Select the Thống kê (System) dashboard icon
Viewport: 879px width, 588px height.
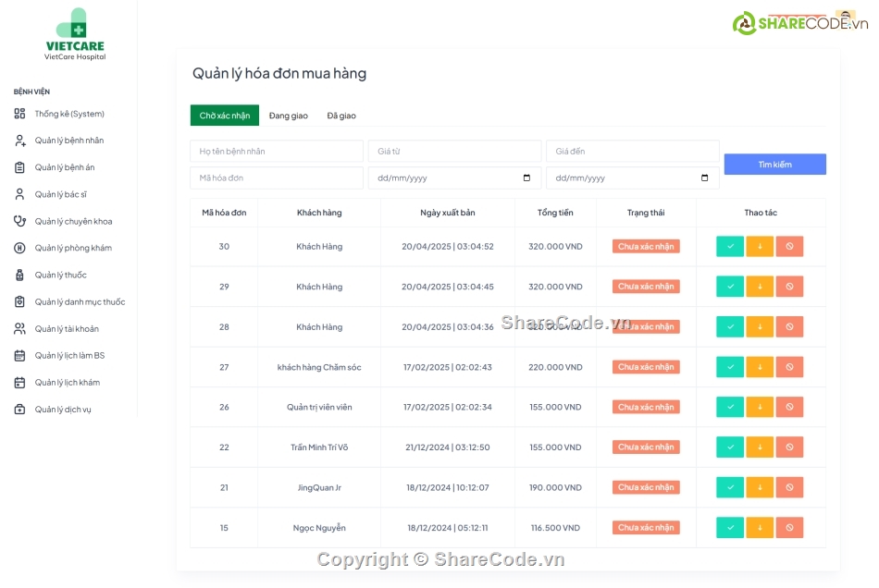click(19, 114)
